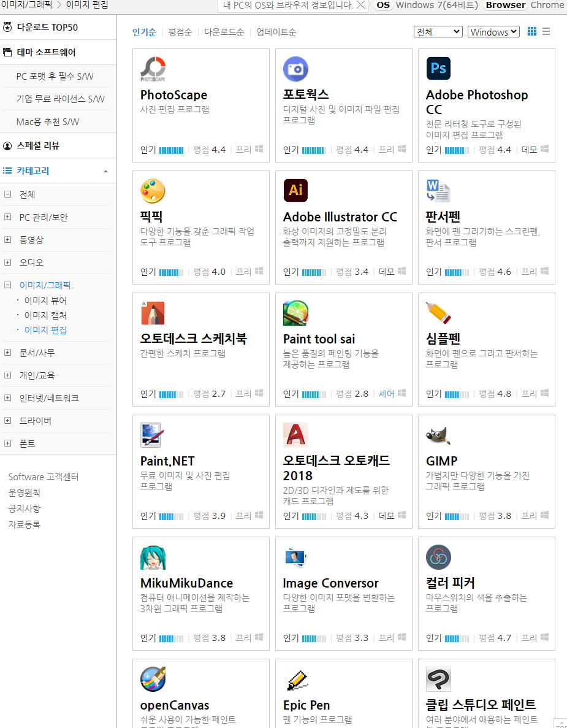This screenshot has height=728, width=567.
Task: Switch to grid view layout
Action: [531, 31]
